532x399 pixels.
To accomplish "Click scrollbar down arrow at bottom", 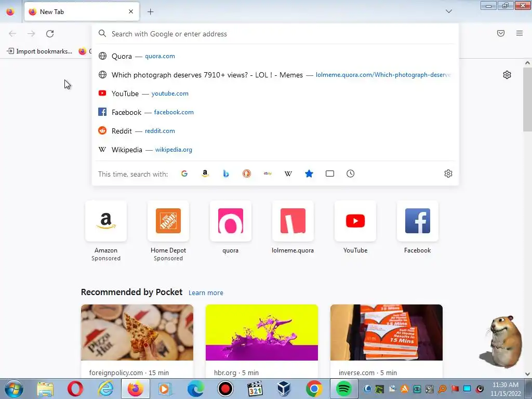I will (527, 374).
